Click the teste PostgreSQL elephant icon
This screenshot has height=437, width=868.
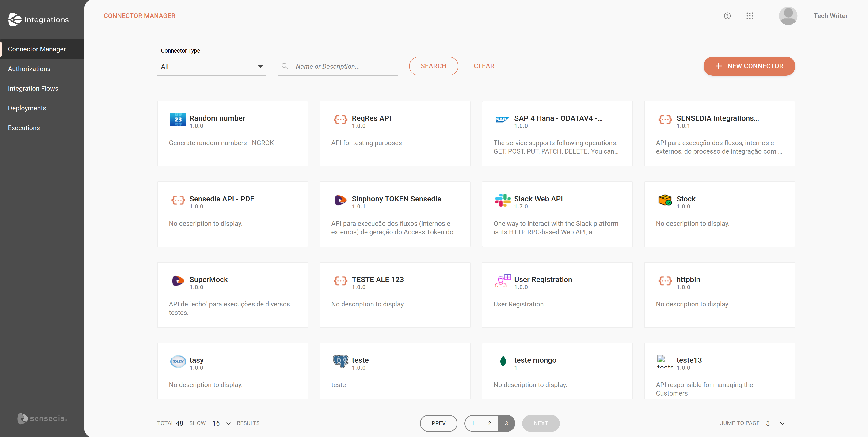point(340,362)
